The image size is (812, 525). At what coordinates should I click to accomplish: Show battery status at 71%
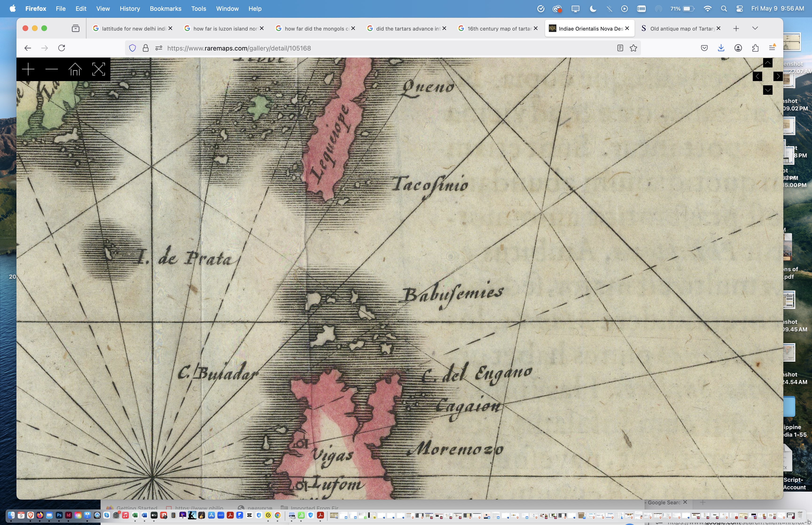683,8
